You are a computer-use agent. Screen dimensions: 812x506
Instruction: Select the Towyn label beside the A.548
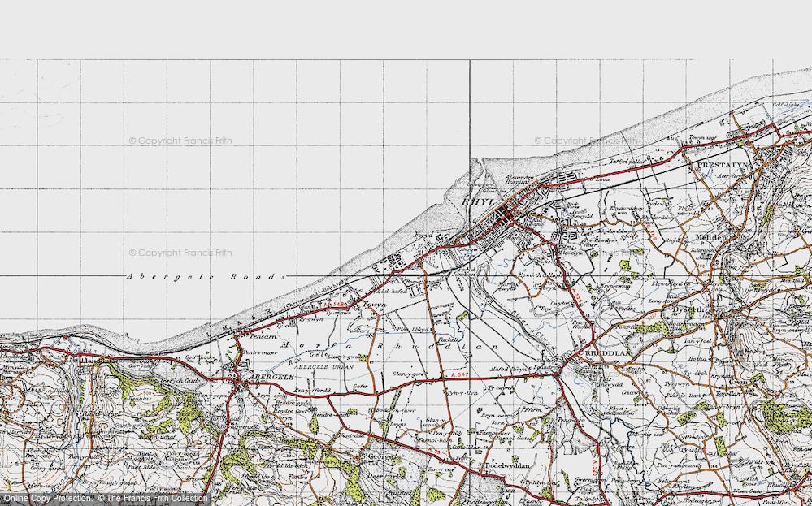click(x=375, y=305)
